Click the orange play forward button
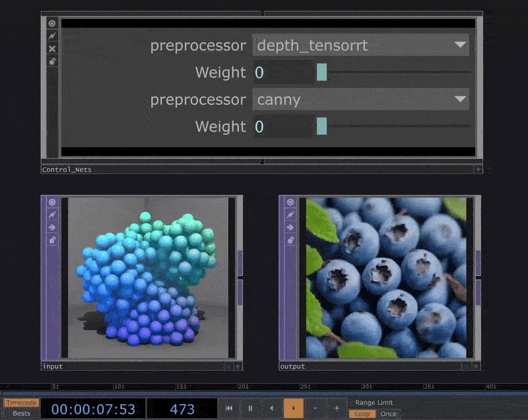The image size is (528, 420). click(x=294, y=408)
